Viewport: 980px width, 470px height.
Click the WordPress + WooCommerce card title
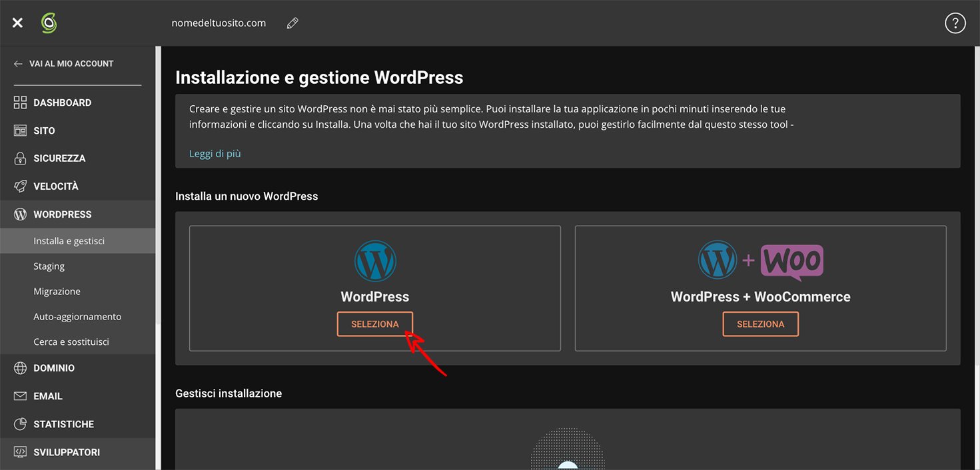point(760,297)
